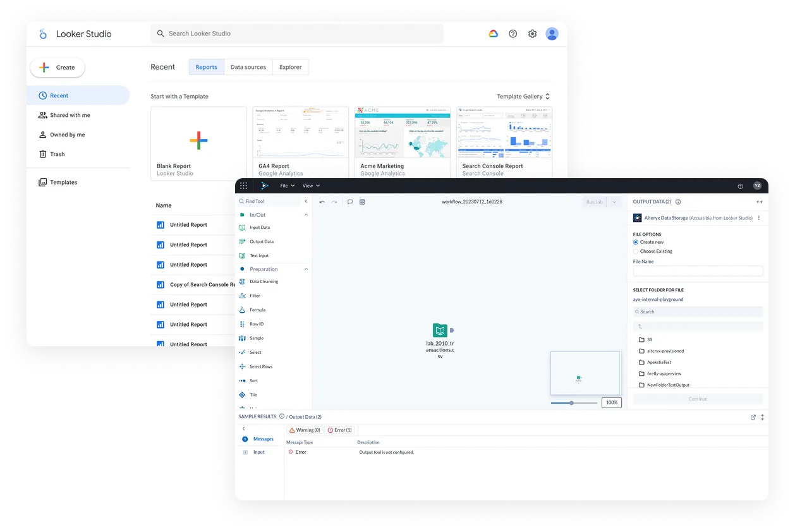Open Google Cloud icon in Looker Studio header
795x532 pixels.
(494, 33)
